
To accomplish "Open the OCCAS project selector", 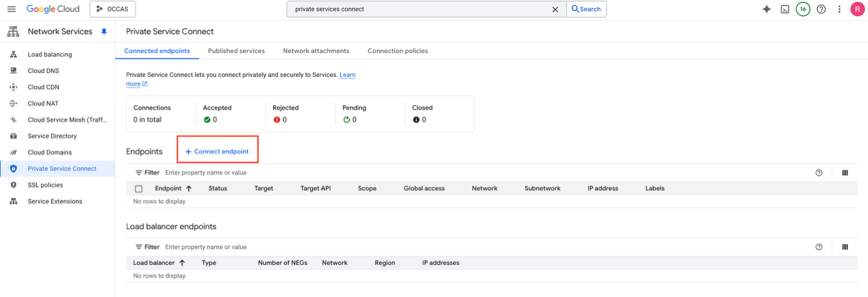I will click(x=113, y=9).
